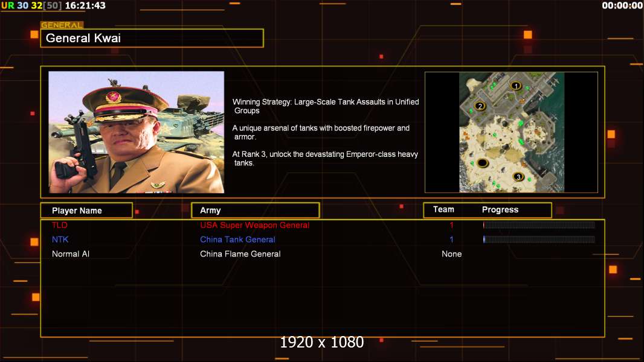Click the NTK loading progress bar
The height and width of the screenshot is (362, 644).
point(539,239)
